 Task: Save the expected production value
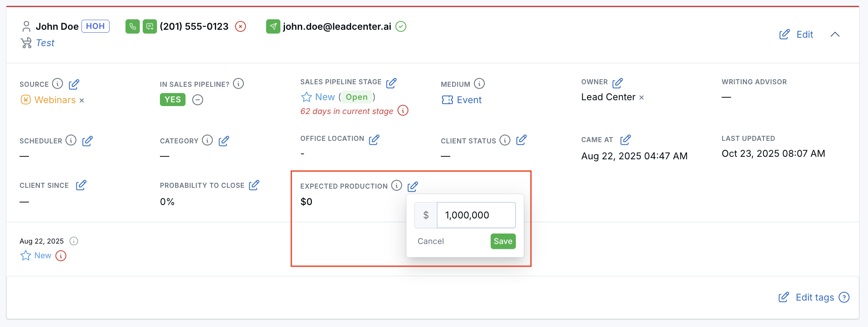point(503,241)
